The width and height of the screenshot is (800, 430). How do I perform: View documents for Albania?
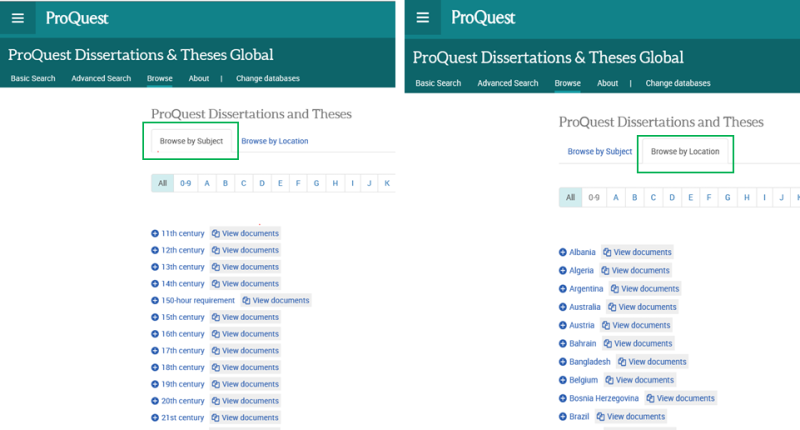click(x=637, y=252)
